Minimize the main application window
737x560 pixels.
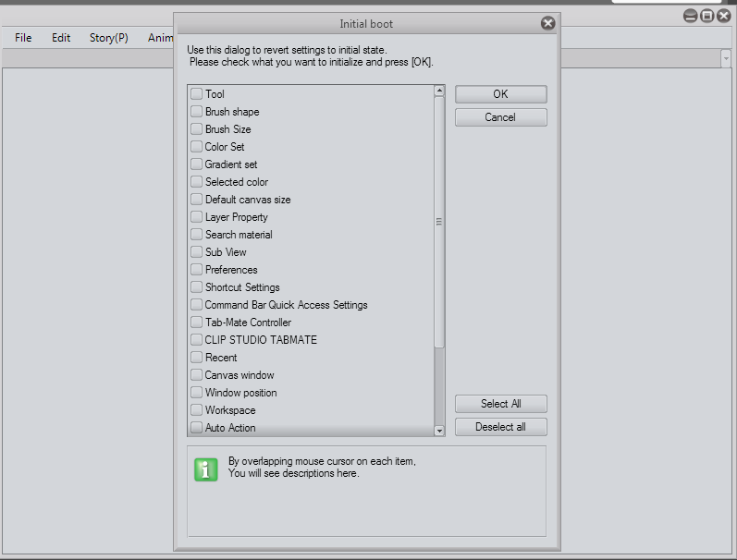690,16
